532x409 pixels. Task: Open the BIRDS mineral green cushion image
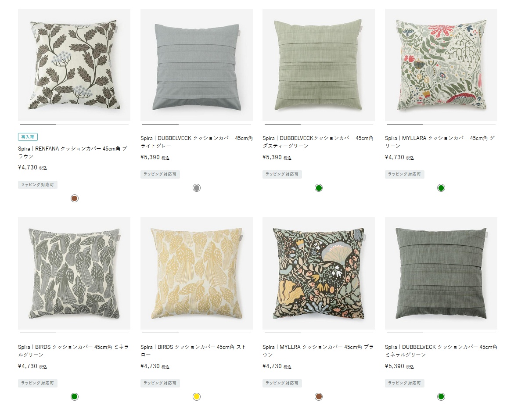pyautogui.click(x=74, y=273)
